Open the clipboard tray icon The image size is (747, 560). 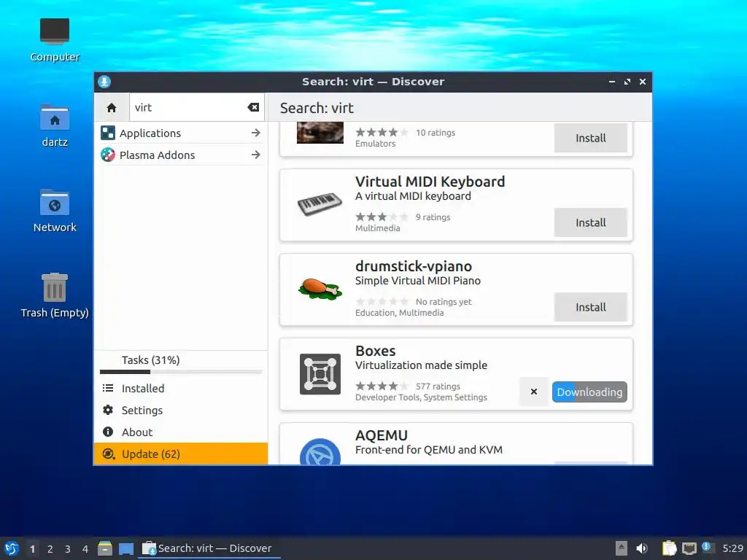(669, 548)
